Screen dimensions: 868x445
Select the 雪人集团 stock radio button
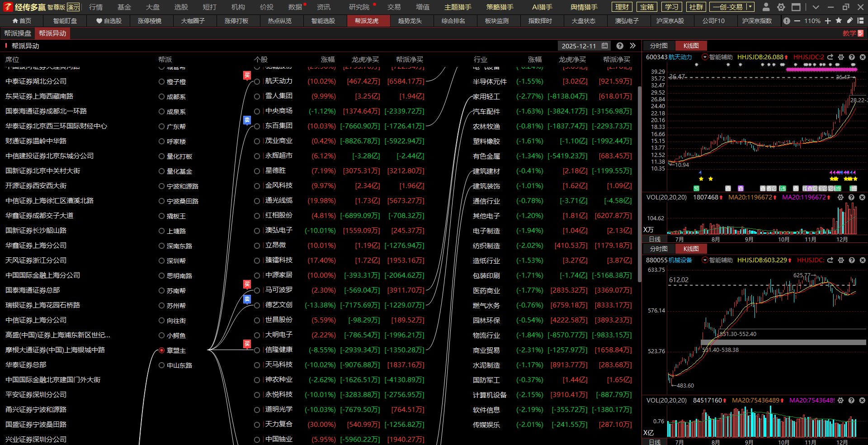(x=257, y=96)
